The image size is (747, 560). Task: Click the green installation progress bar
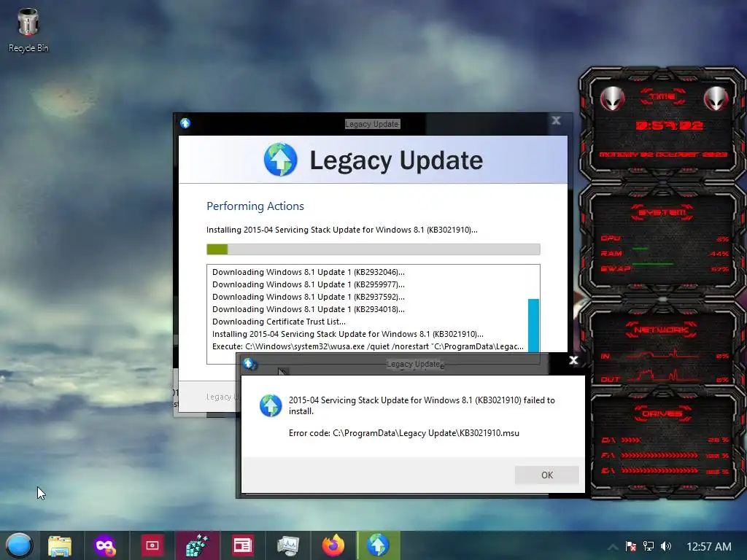(373, 249)
